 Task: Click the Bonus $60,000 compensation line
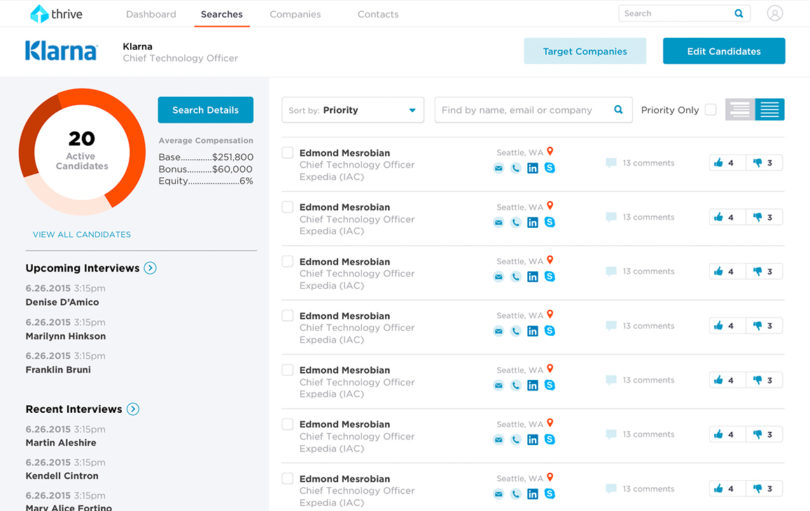coord(206,169)
